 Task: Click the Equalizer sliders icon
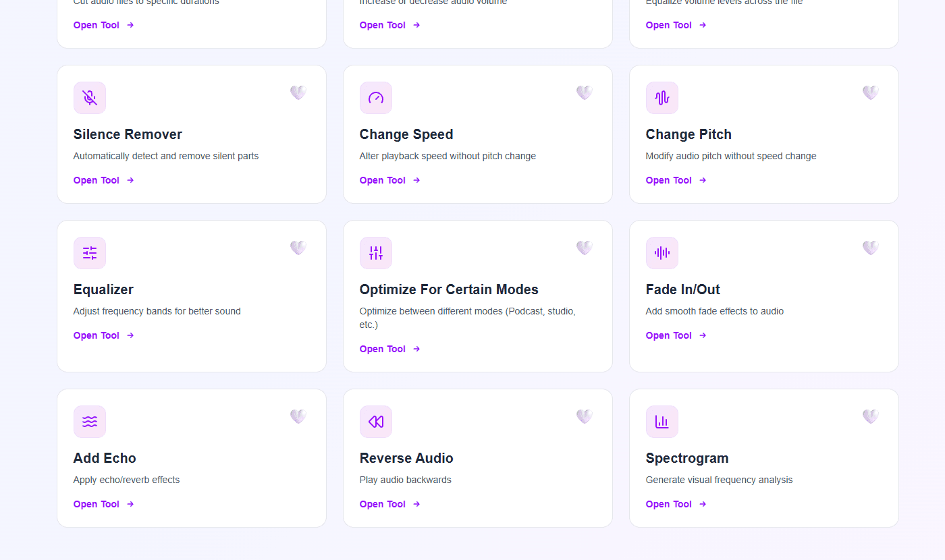tap(90, 253)
